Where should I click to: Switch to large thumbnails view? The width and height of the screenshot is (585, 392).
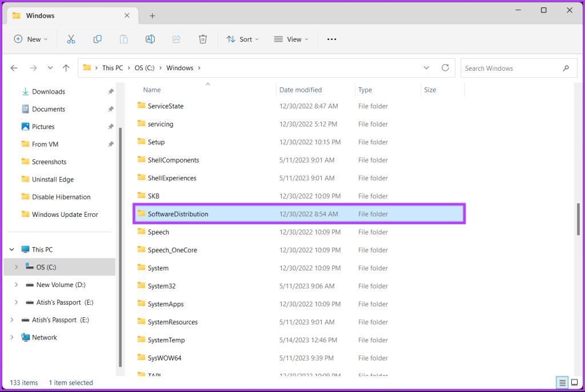[575, 382]
